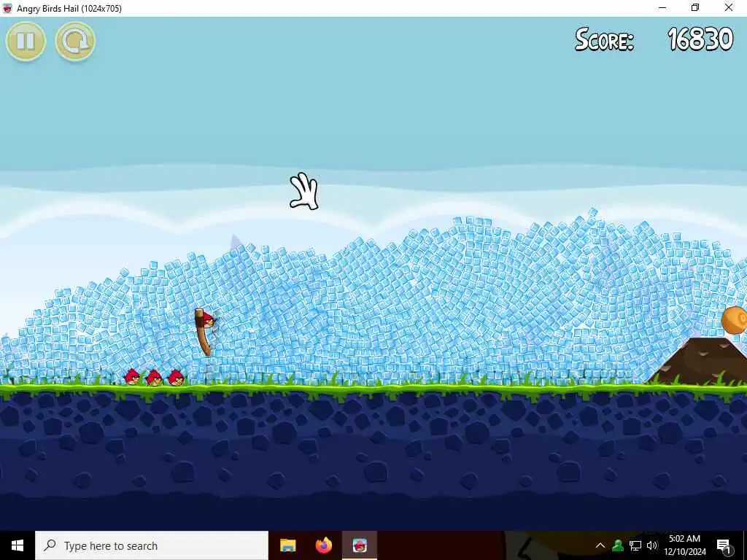Select the waiting red bird nearest the slingshot

(177, 378)
